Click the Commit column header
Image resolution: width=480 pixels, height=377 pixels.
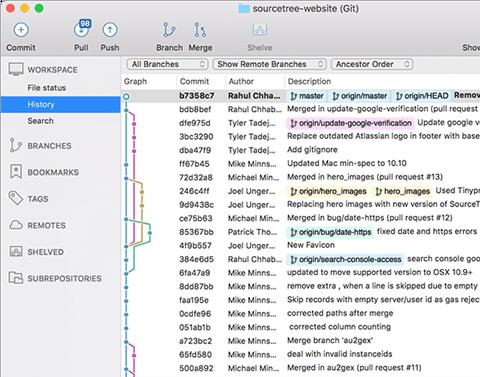[194, 81]
